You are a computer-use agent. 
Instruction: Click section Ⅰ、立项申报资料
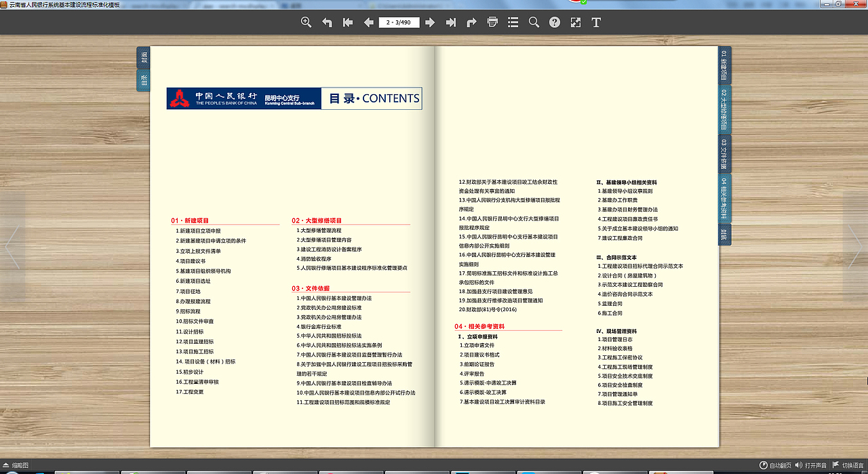(478, 336)
